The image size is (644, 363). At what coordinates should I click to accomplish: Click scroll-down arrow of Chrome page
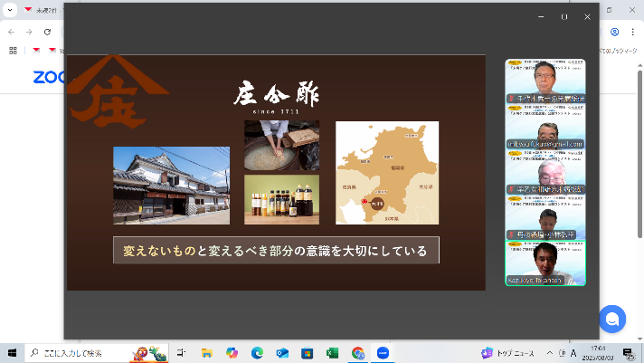coord(639,339)
